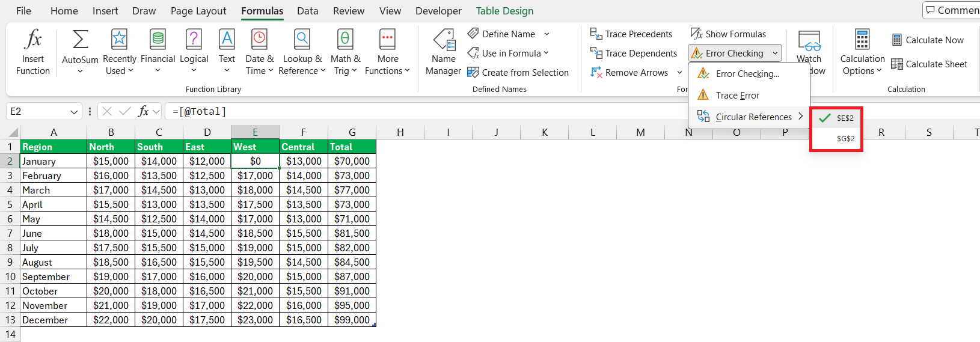Click the Define Name tag icon
Screen dimensions: 980x342
point(473,34)
